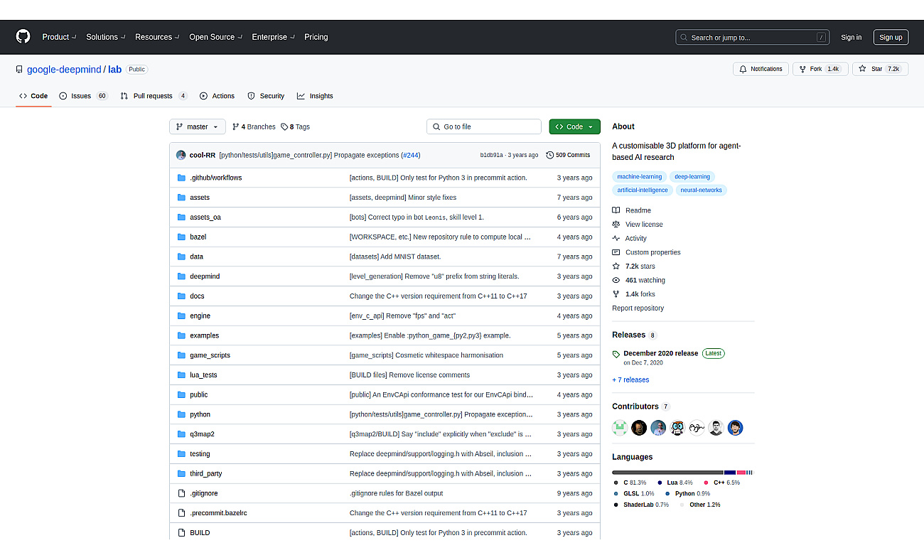Select the neural-networks topic tag
The height and width of the screenshot is (560, 924).
point(701,190)
